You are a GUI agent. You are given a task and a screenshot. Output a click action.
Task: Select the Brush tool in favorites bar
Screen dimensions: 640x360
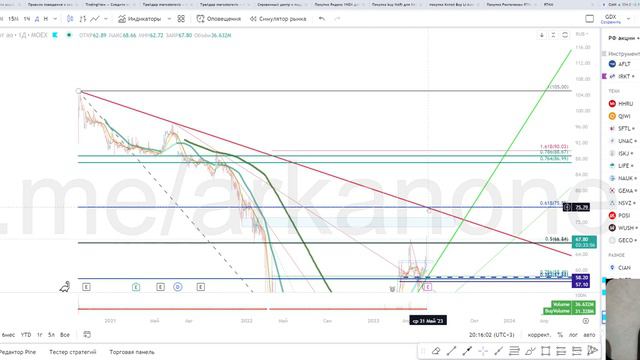point(530,351)
